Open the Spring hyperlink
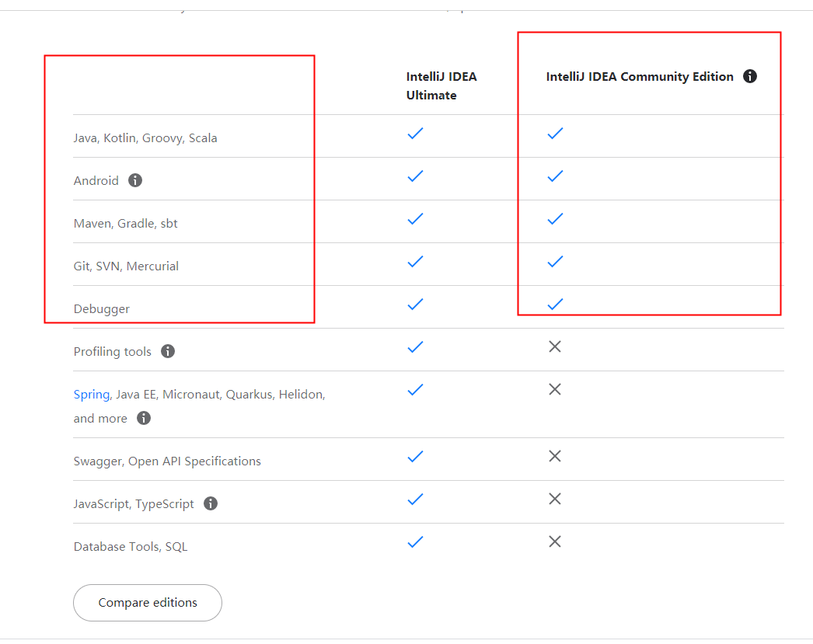The image size is (813, 644). 92,394
